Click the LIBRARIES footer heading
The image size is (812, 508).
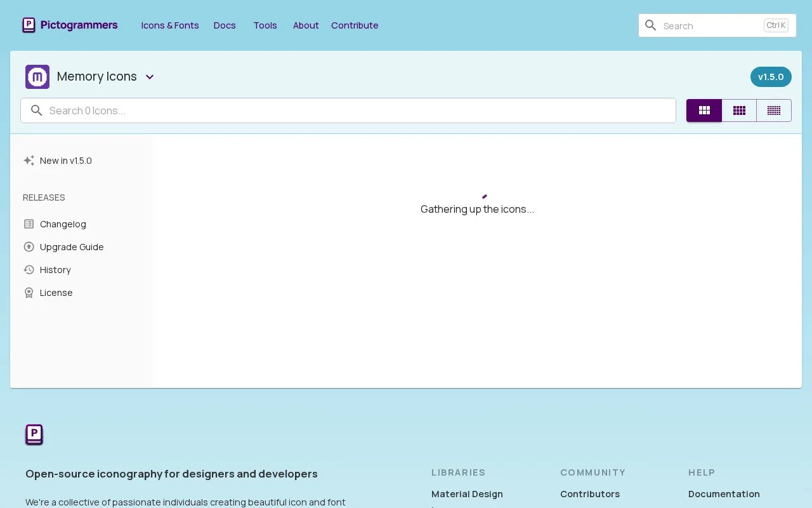[459, 472]
